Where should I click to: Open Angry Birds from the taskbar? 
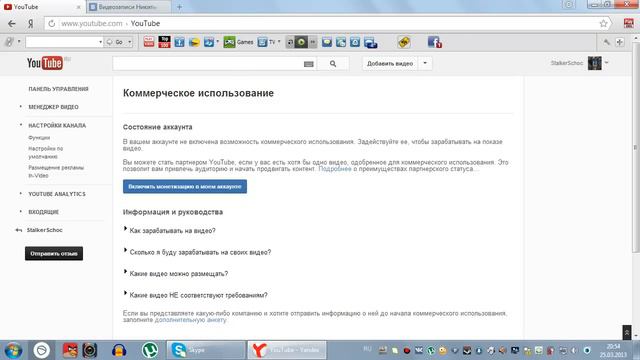70,350
